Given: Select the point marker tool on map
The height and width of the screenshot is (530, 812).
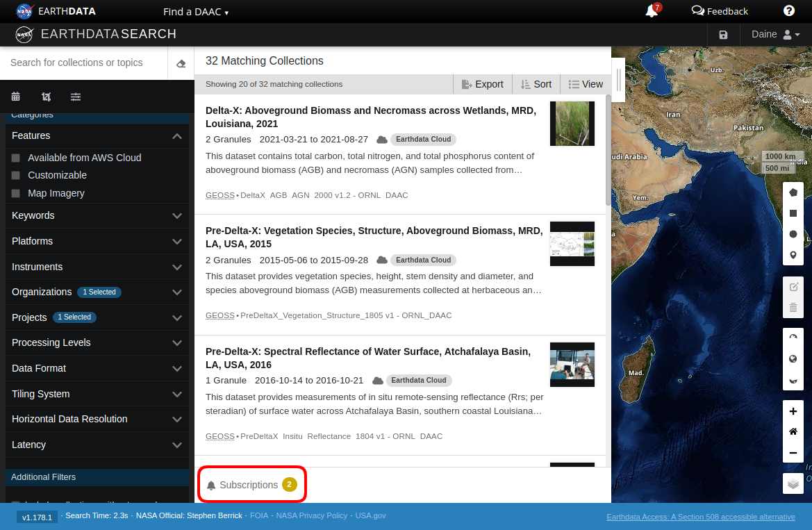Looking at the screenshot, I should pyautogui.click(x=793, y=255).
